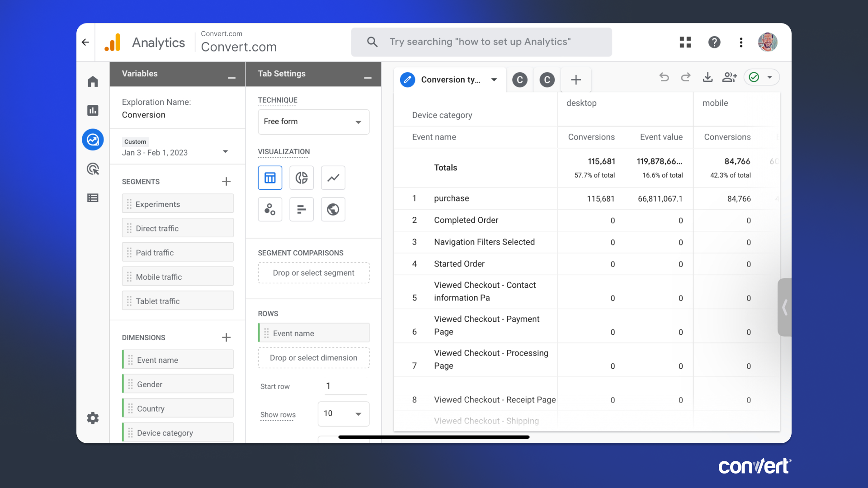Select the Donut chart visualization
This screenshot has width=868, height=488.
302,178
